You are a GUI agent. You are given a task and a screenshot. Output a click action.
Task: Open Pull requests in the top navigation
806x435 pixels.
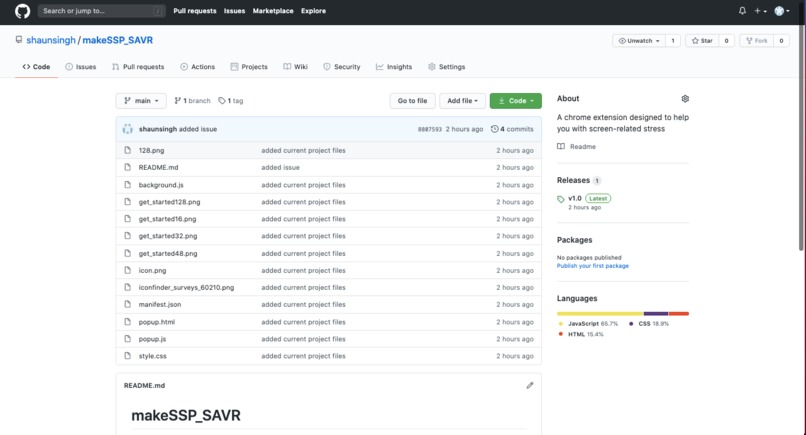tap(195, 11)
